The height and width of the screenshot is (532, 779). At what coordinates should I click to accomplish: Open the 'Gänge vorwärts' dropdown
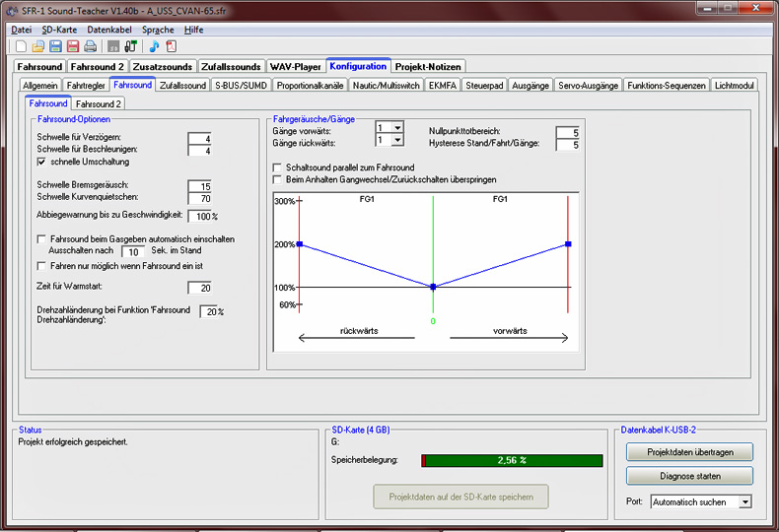396,127
